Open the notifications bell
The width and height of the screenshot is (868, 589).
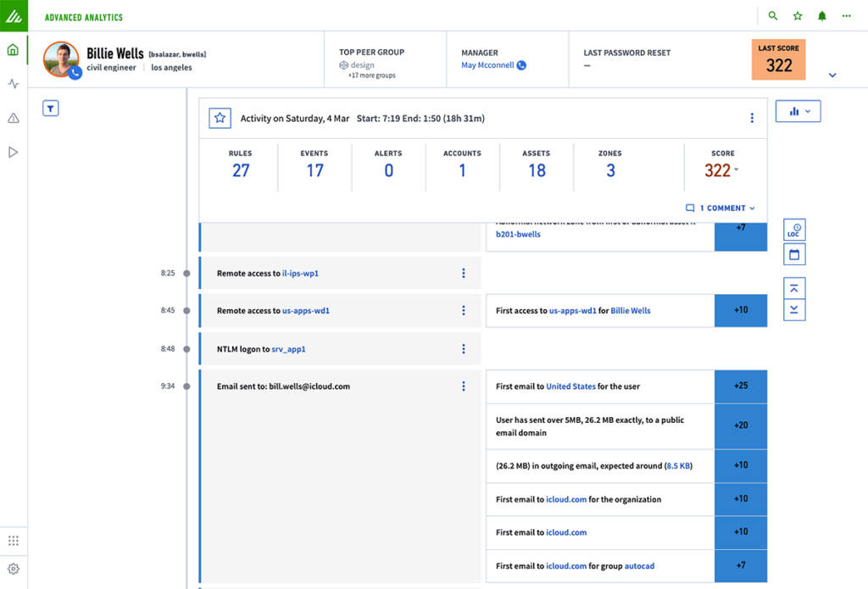821,16
